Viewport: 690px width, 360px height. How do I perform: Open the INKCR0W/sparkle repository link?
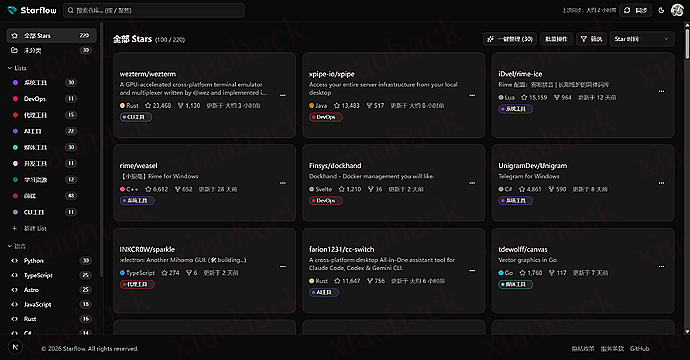click(147, 249)
